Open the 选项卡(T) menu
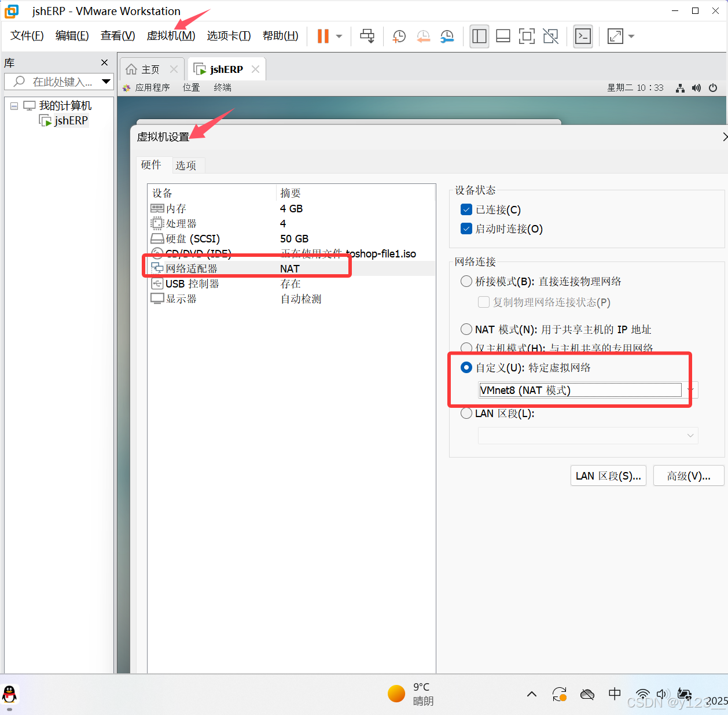The height and width of the screenshot is (715, 728). [229, 36]
